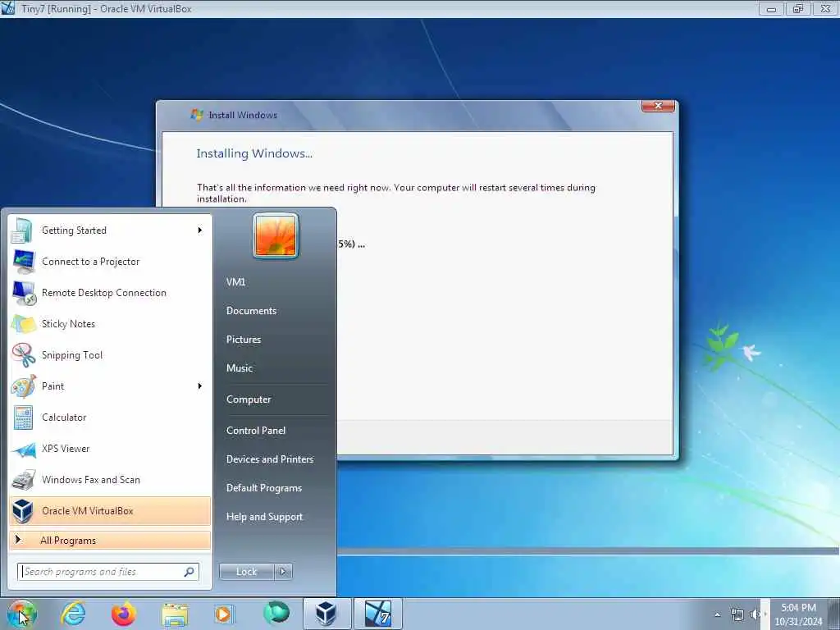This screenshot has width=840, height=630.
Task: Expand the Getting Started submenu arrow
Action: pos(200,231)
